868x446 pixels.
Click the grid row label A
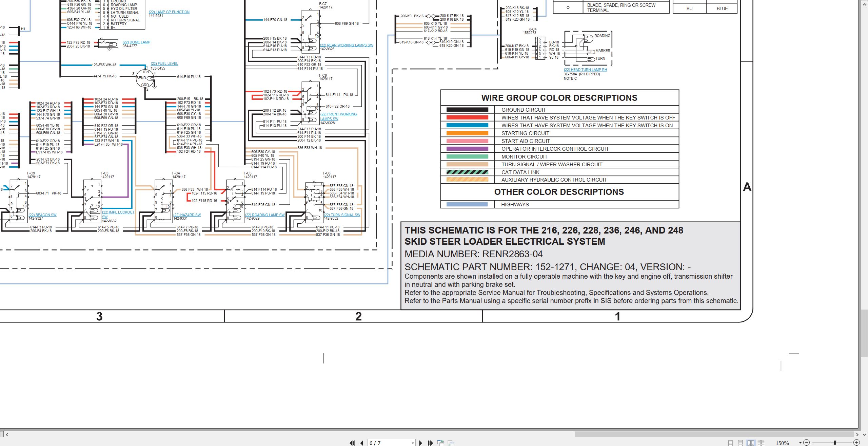click(x=747, y=187)
